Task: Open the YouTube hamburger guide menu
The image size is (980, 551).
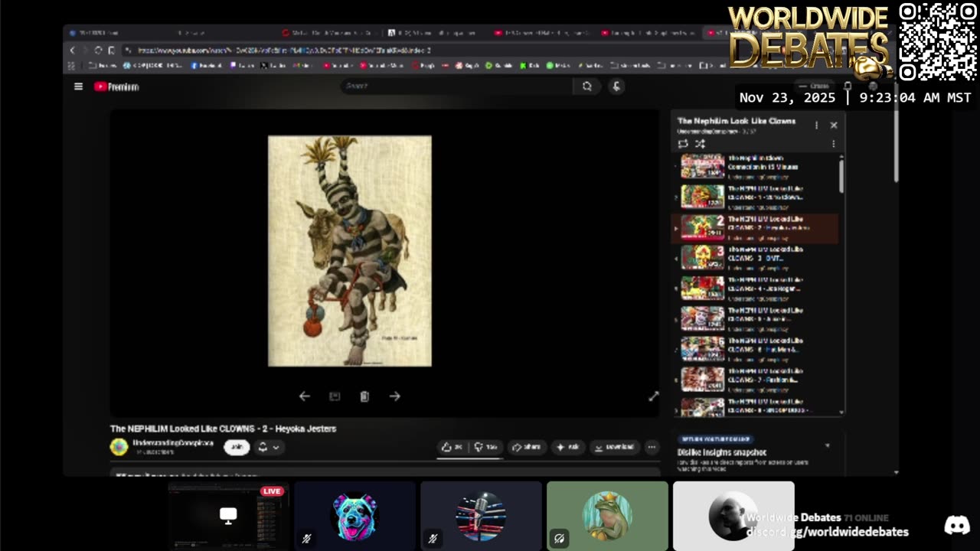Action: pos(78,86)
